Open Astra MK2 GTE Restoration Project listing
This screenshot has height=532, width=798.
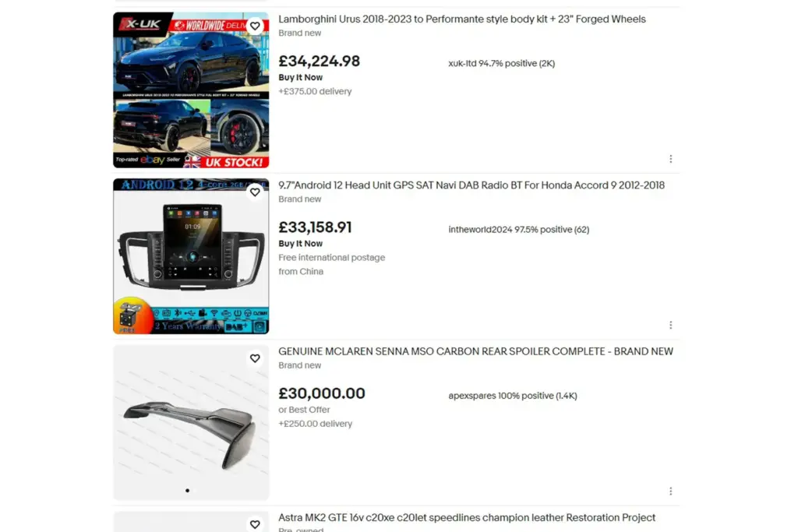coord(467,518)
